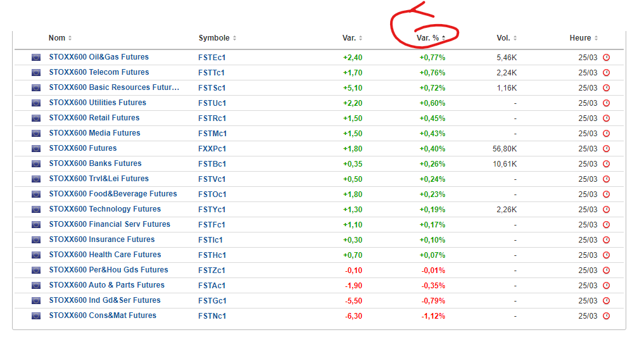
Task: Click clock icon in Trvl&Lei Futures row
Action: (606, 179)
